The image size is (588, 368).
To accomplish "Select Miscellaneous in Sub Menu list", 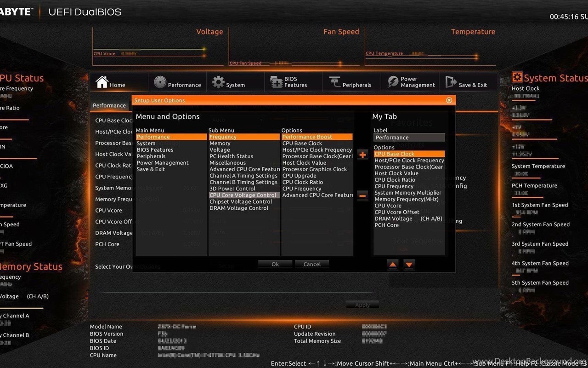I will pos(244,163).
